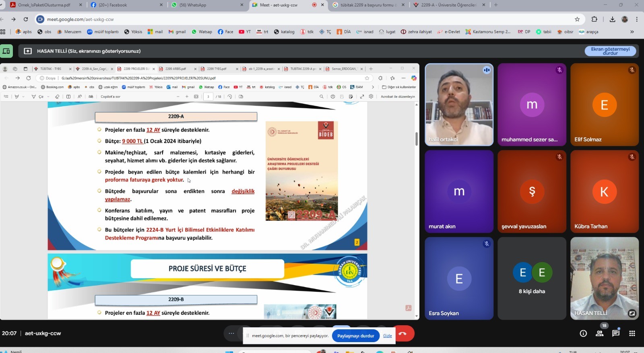This screenshot has width=644, height=353.
Task: Open the Meet activities grid icon
Action: click(x=632, y=333)
